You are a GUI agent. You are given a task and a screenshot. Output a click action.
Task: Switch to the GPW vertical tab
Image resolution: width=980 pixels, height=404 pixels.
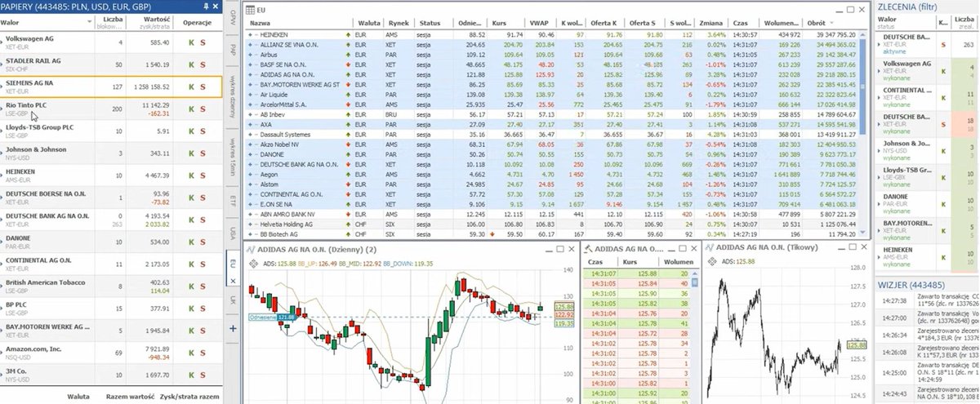coord(234,16)
